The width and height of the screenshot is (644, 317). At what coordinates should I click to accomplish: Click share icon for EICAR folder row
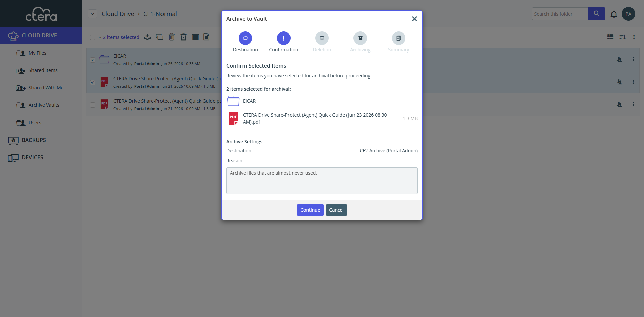click(x=619, y=59)
